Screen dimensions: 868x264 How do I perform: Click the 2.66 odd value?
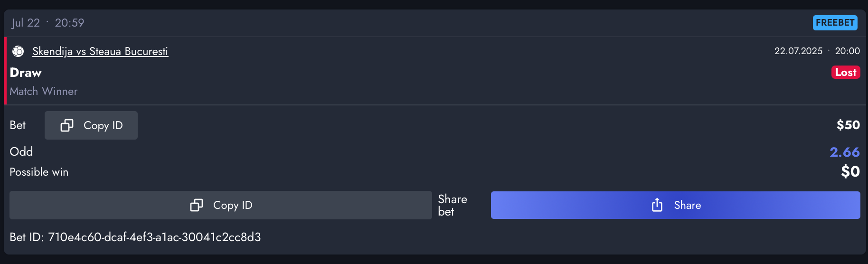point(845,152)
